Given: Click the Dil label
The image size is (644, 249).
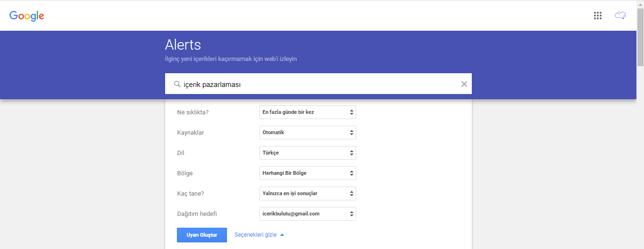Looking at the screenshot, I should (x=180, y=153).
